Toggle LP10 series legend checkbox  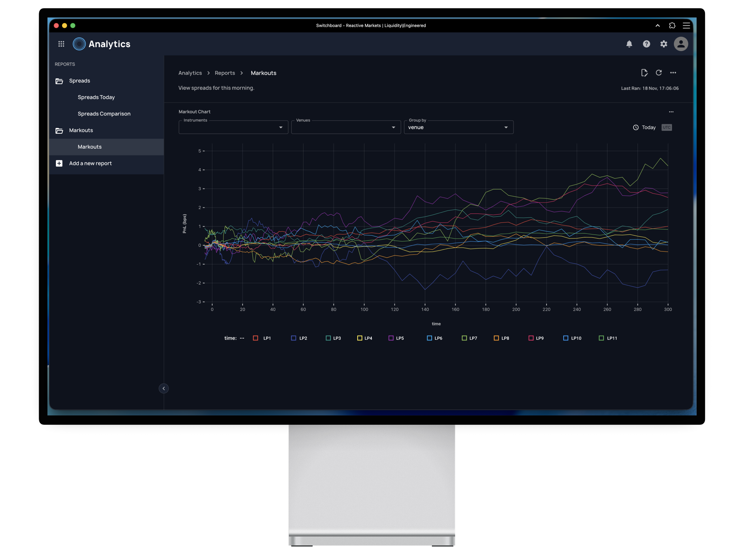click(565, 338)
